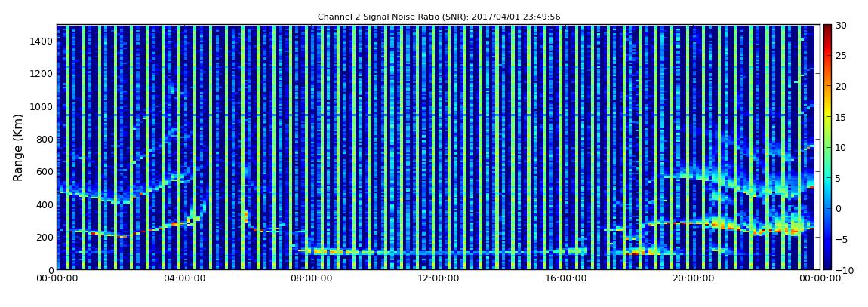Click the x-axis time label 08:00:00
The height and width of the screenshot is (307, 868).
click(x=311, y=279)
